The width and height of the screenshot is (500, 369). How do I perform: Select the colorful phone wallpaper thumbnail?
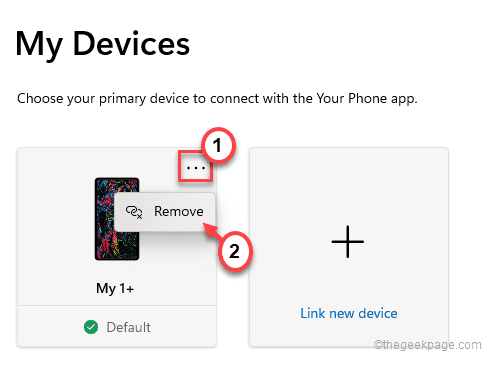pyautogui.click(x=117, y=219)
